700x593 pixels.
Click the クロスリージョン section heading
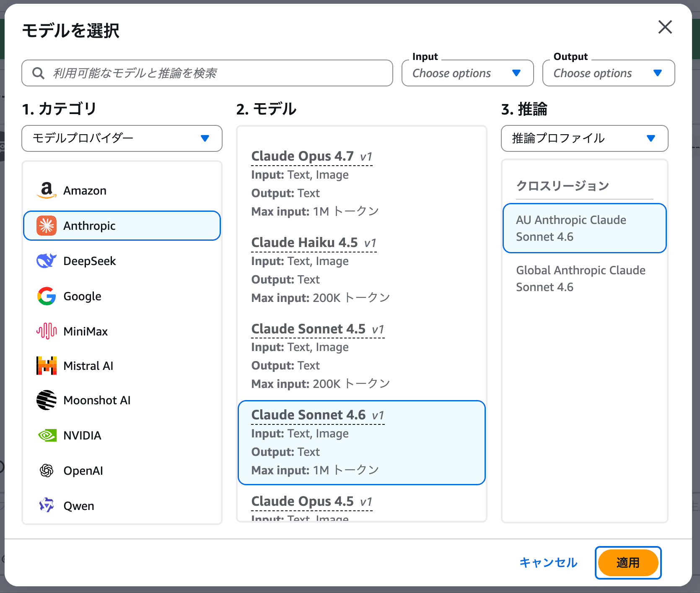click(563, 185)
